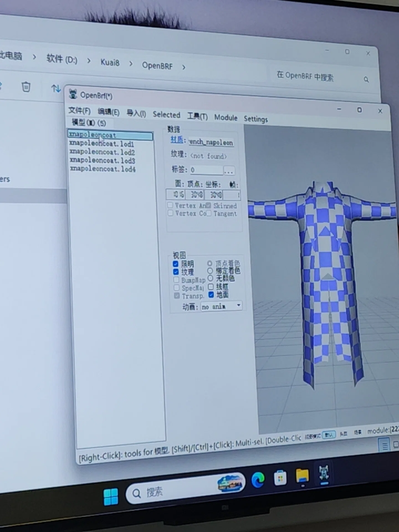Open the Module menu
399x532 pixels.
coord(226,117)
